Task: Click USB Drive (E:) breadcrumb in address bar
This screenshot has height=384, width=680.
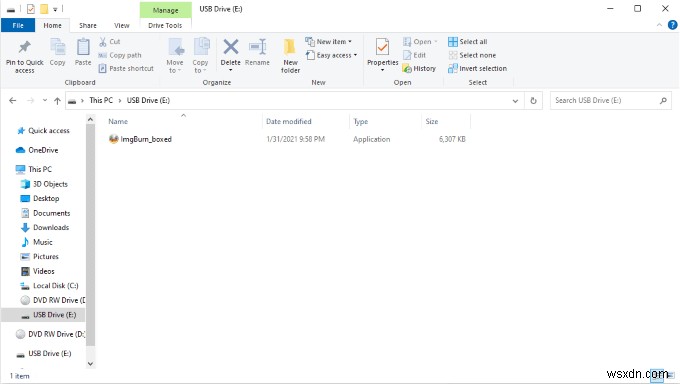Action: [x=148, y=100]
